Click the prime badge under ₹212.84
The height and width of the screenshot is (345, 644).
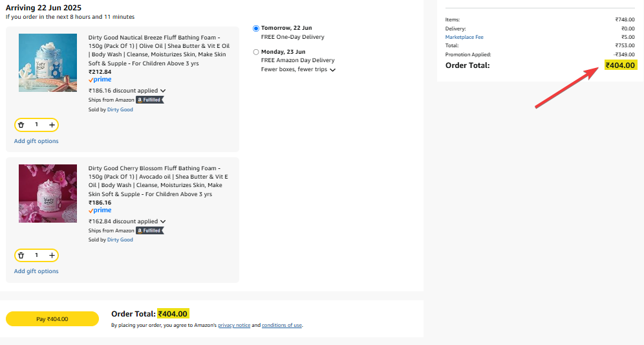pyautogui.click(x=100, y=80)
